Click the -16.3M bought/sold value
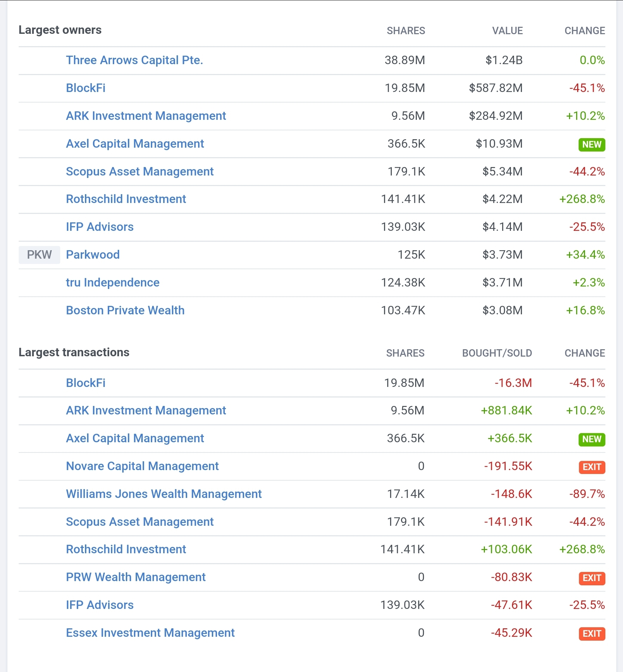 point(513,383)
